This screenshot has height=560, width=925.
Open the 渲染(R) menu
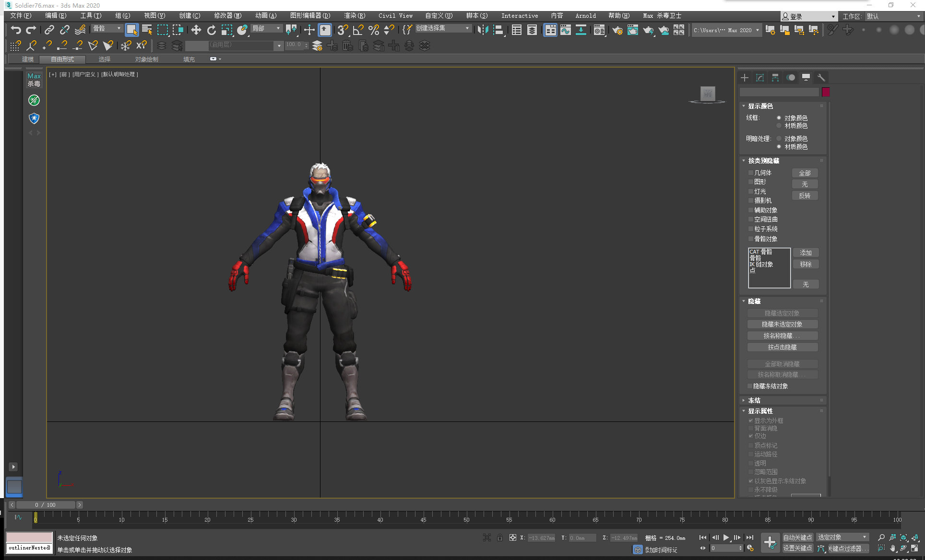[x=354, y=16]
